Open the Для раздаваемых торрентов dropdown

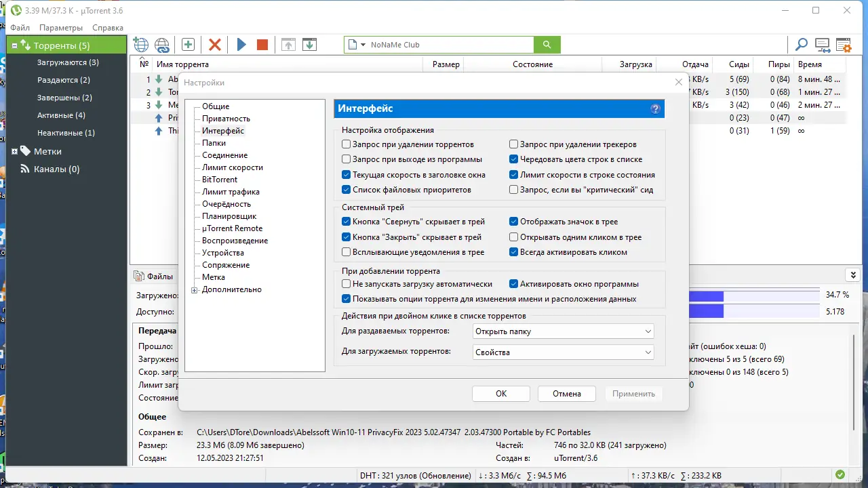pos(563,331)
